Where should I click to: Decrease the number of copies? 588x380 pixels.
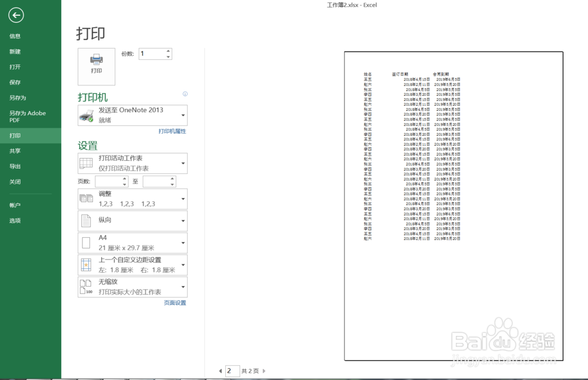click(168, 56)
